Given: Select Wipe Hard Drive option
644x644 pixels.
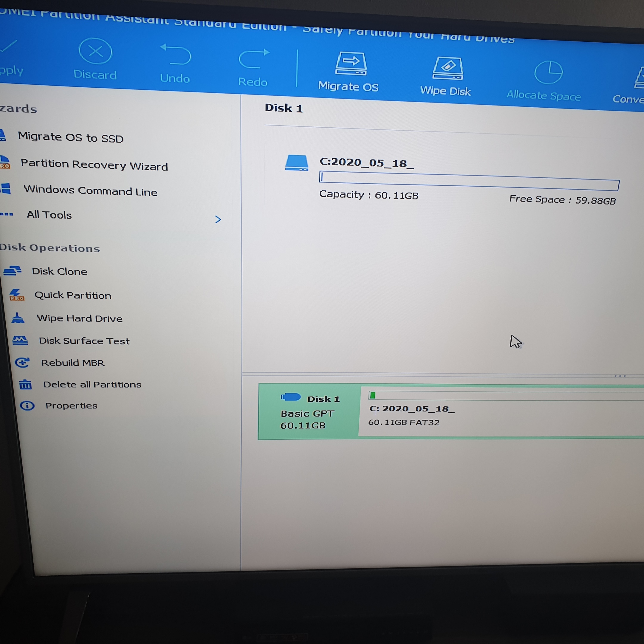Looking at the screenshot, I should click(80, 318).
